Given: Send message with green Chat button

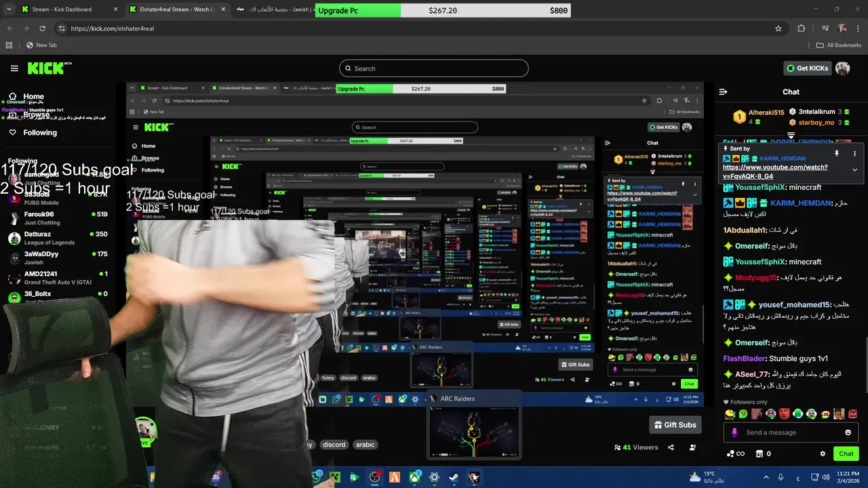Looking at the screenshot, I should (846, 453).
